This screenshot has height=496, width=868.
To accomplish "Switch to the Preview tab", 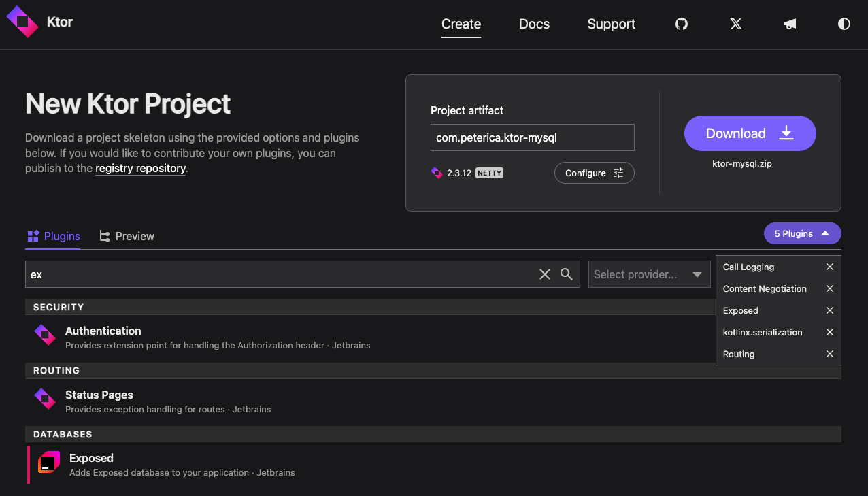I will coord(127,236).
